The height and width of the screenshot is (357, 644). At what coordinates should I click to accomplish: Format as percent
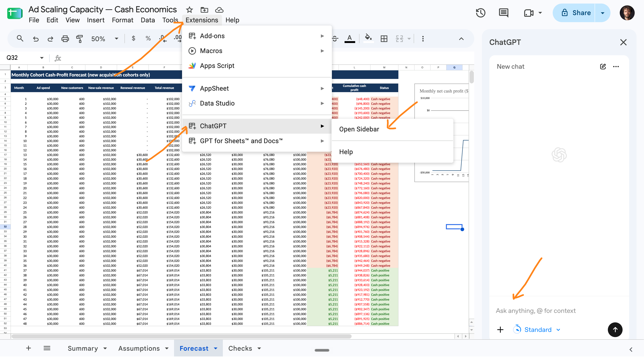point(148,39)
